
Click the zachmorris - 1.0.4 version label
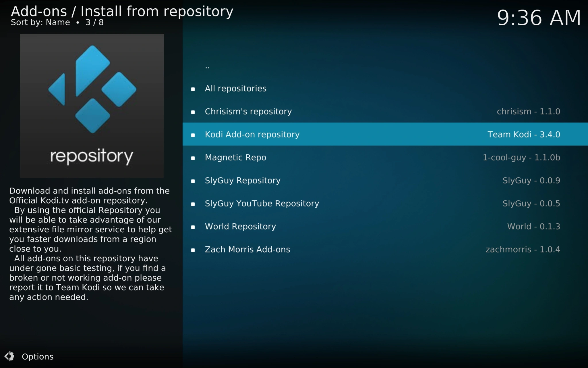point(523,250)
